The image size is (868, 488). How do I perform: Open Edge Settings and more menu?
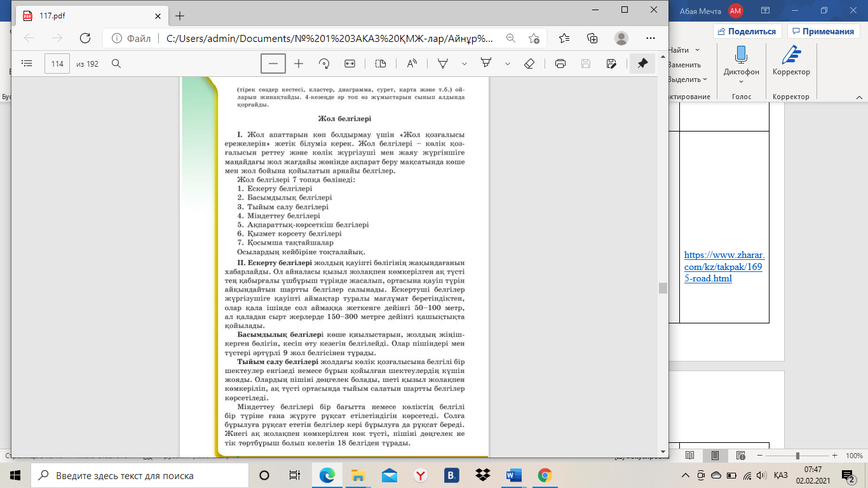(x=650, y=38)
